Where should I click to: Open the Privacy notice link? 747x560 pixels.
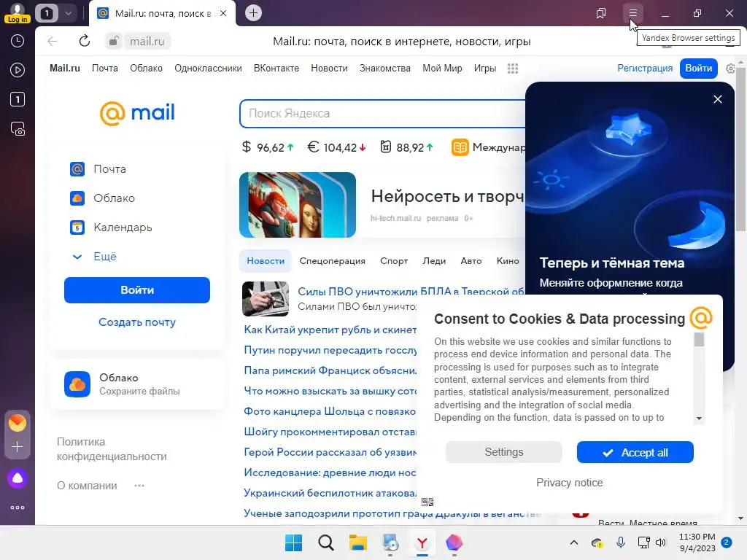(569, 483)
